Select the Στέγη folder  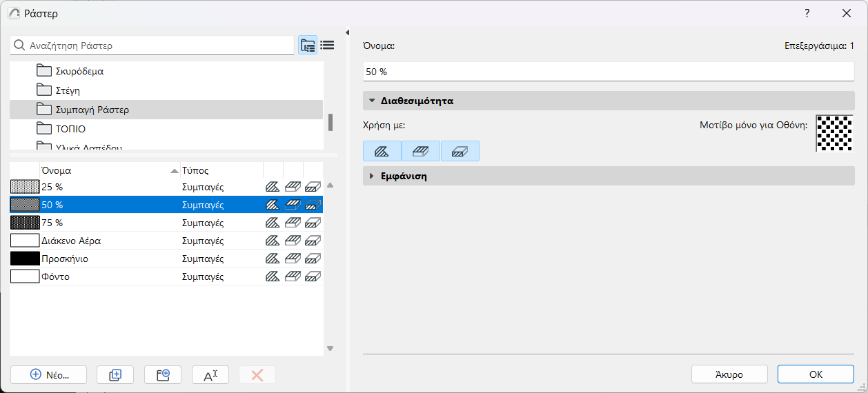69,90
